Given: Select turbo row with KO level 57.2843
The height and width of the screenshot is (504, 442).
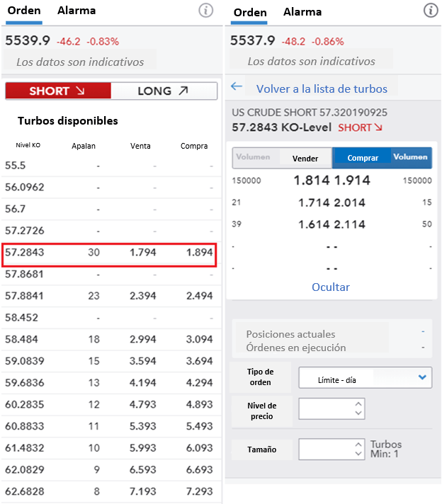Looking at the screenshot, I should [109, 253].
